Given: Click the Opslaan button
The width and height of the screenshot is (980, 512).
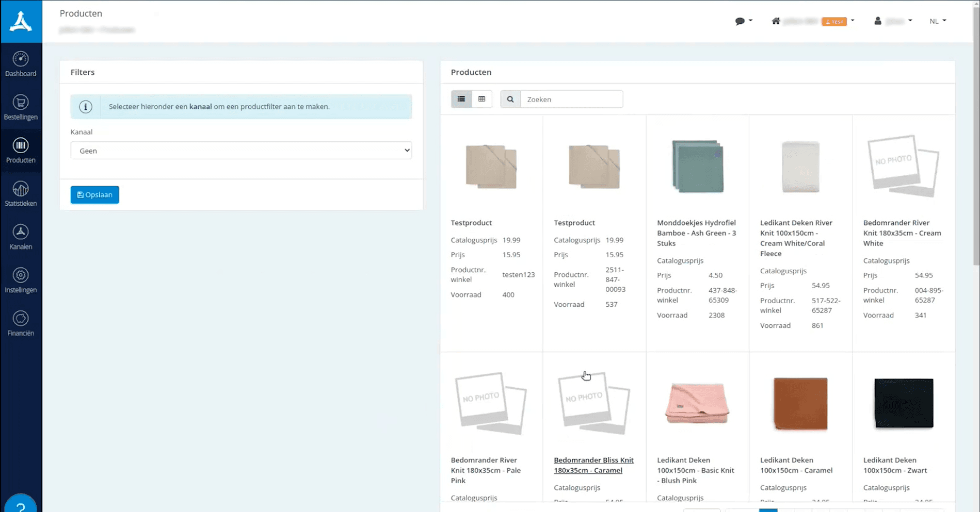Looking at the screenshot, I should (x=94, y=195).
